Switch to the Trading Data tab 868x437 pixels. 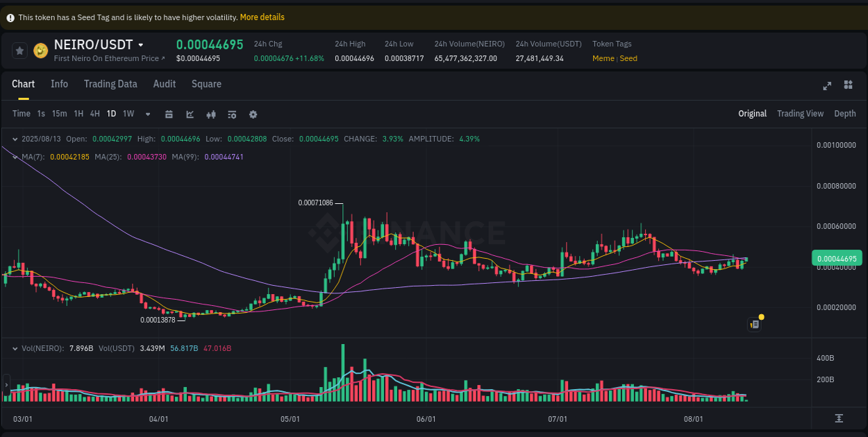(x=110, y=84)
